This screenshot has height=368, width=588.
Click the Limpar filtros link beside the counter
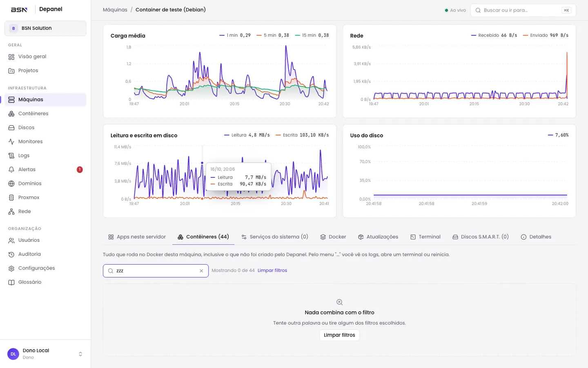pyautogui.click(x=272, y=270)
